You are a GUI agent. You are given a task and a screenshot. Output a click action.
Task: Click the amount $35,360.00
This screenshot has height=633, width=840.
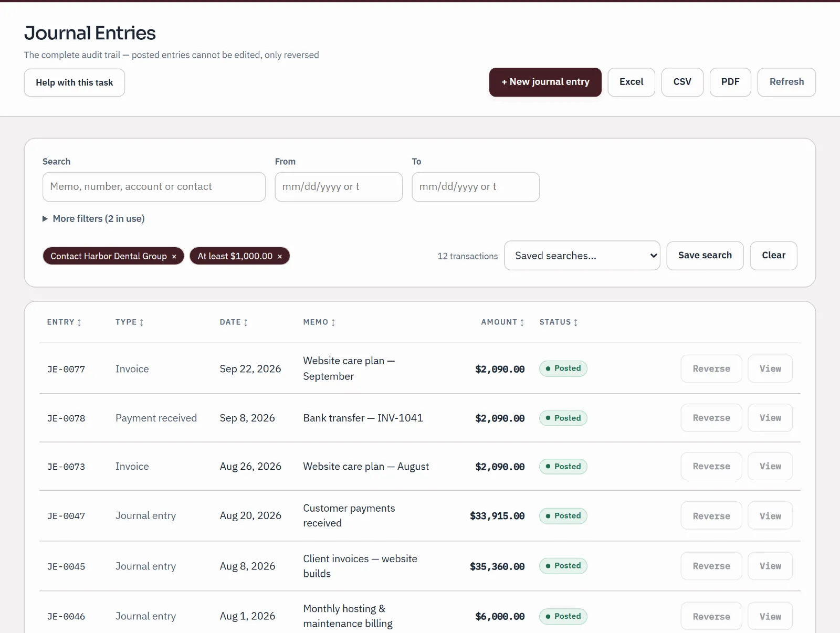(497, 566)
